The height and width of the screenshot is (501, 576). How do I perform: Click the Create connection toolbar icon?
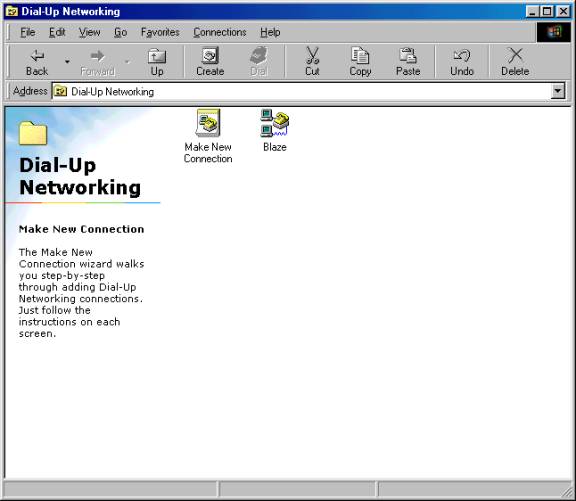[210, 62]
